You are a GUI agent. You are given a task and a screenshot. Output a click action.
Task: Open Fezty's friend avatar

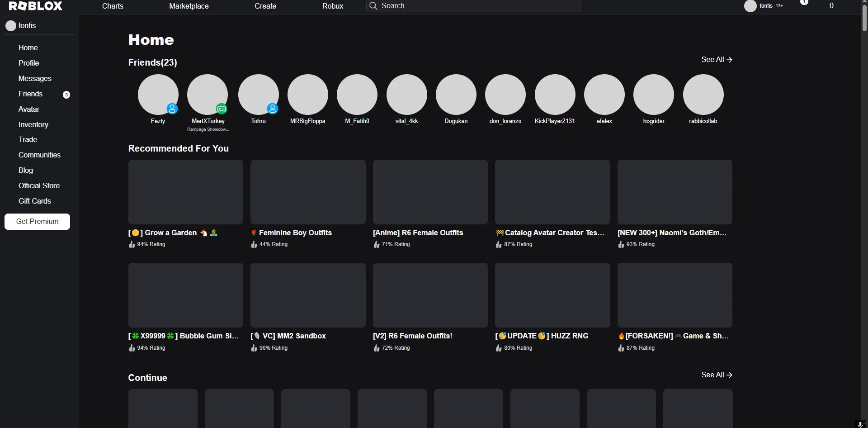(158, 94)
